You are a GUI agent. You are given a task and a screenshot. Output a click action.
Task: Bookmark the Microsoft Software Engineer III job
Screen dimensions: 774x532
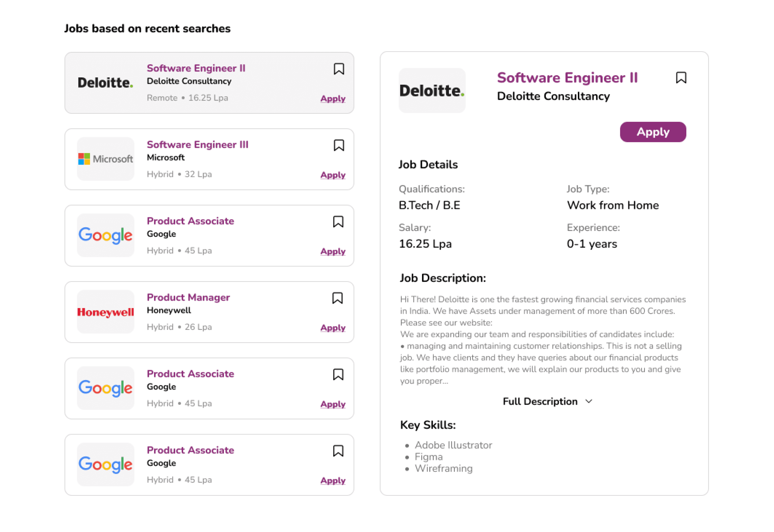pyautogui.click(x=339, y=145)
